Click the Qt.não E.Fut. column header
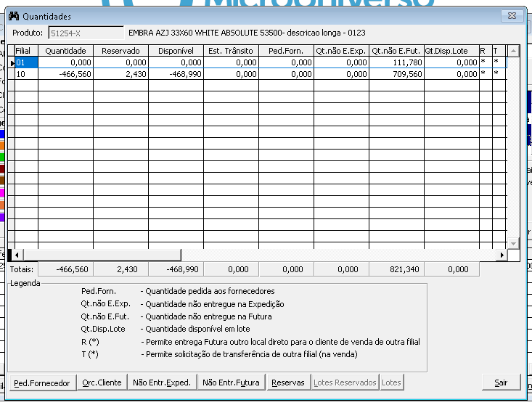532x405 pixels. [396, 51]
